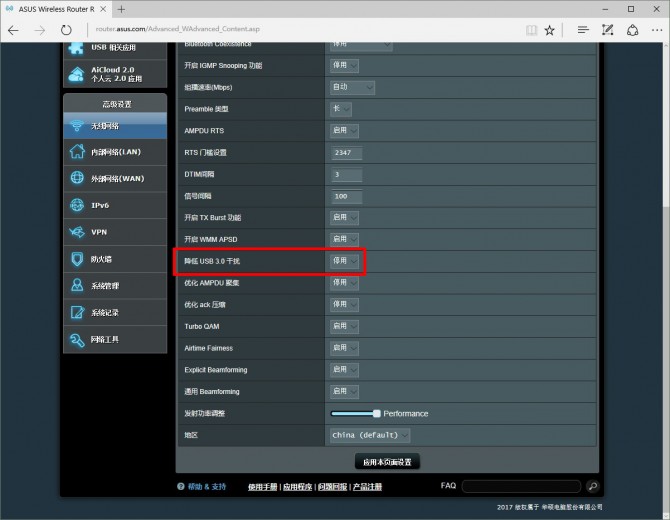Click the browser back arrow
Image resolution: width=670 pixels, height=520 pixels.
(x=13, y=30)
